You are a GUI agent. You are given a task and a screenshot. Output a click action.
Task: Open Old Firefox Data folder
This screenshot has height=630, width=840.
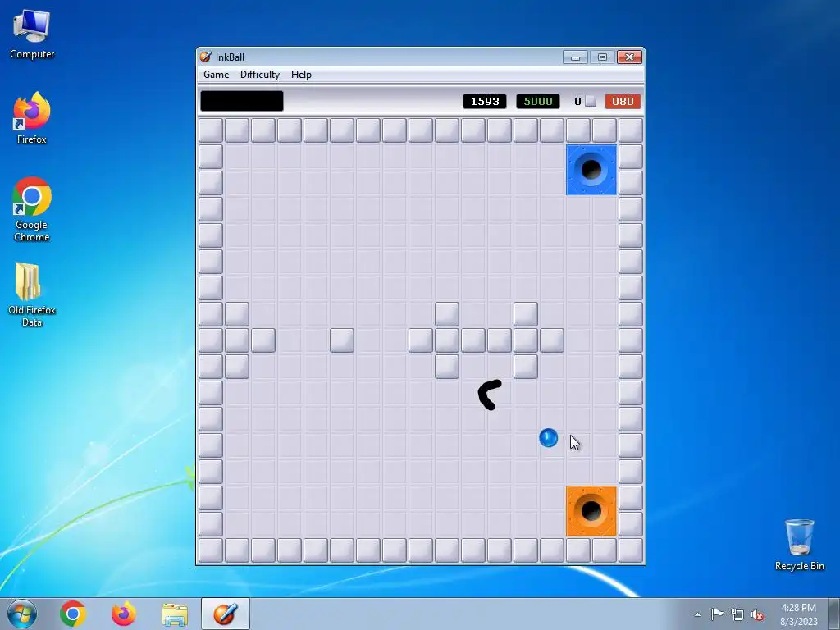click(x=32, y=294)
